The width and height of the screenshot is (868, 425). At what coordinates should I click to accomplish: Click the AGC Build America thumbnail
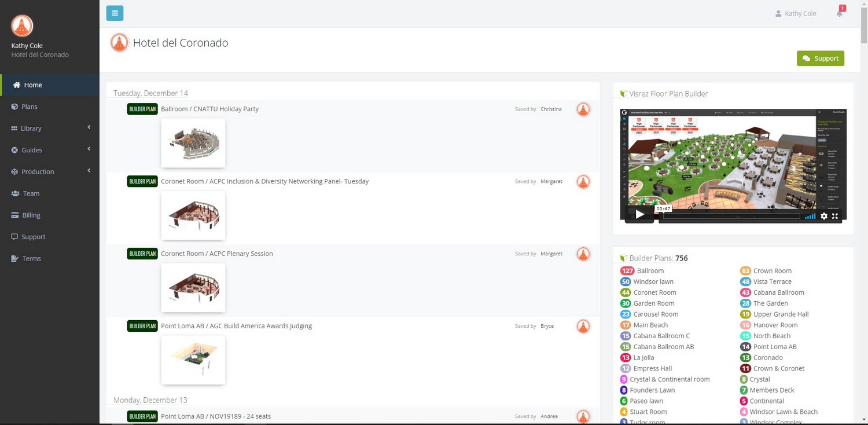pyautogui.click(x=193, y=360)
